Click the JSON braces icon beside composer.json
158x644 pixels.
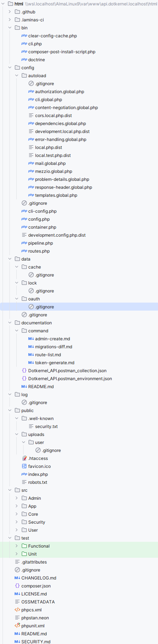point(17,586)
